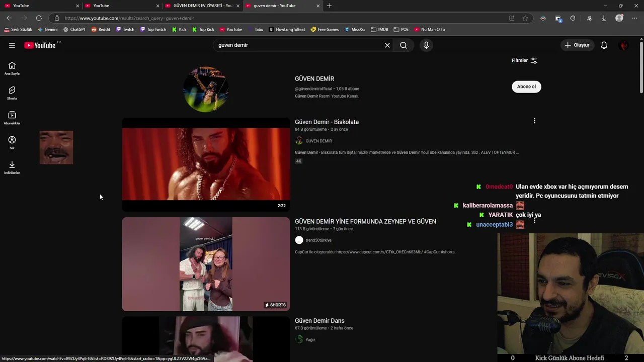644x362 pixels.
Task: Close the guven demir - YouTube tab
Action: click(x=318, y=6)
